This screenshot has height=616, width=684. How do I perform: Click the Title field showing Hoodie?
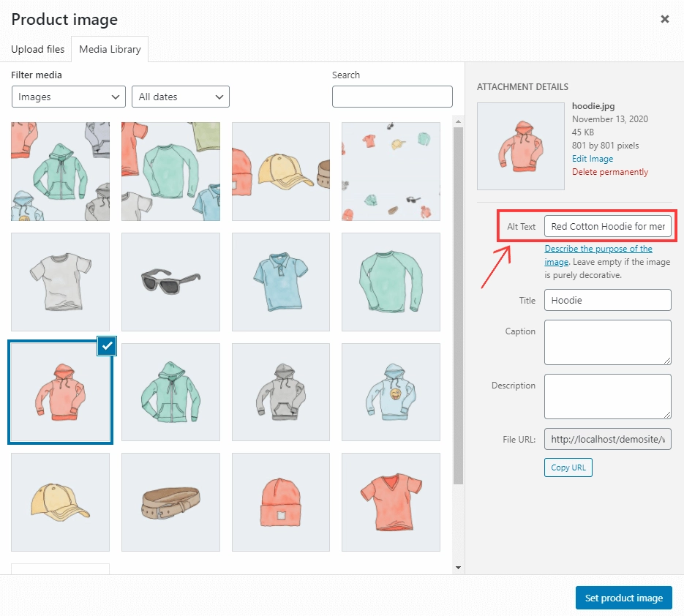tap(607, 300)
